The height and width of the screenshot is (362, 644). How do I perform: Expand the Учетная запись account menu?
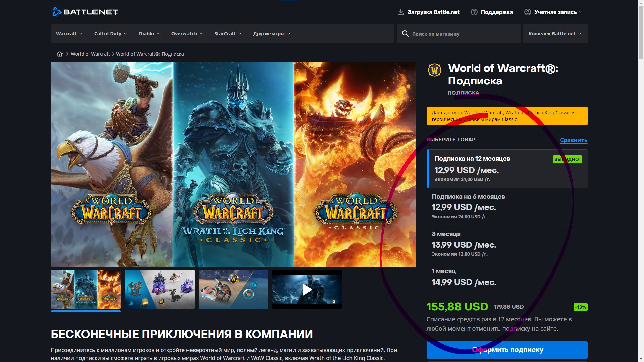[x=553, y=12]
